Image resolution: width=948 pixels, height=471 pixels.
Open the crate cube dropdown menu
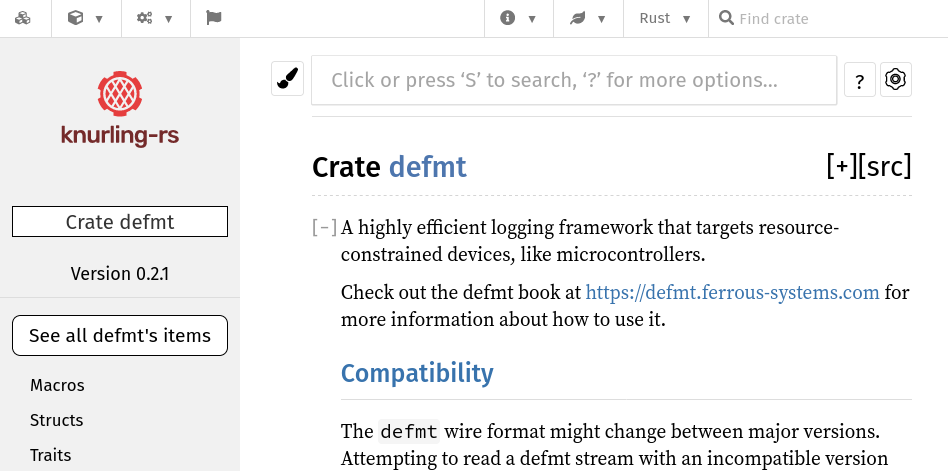point(86,18)
